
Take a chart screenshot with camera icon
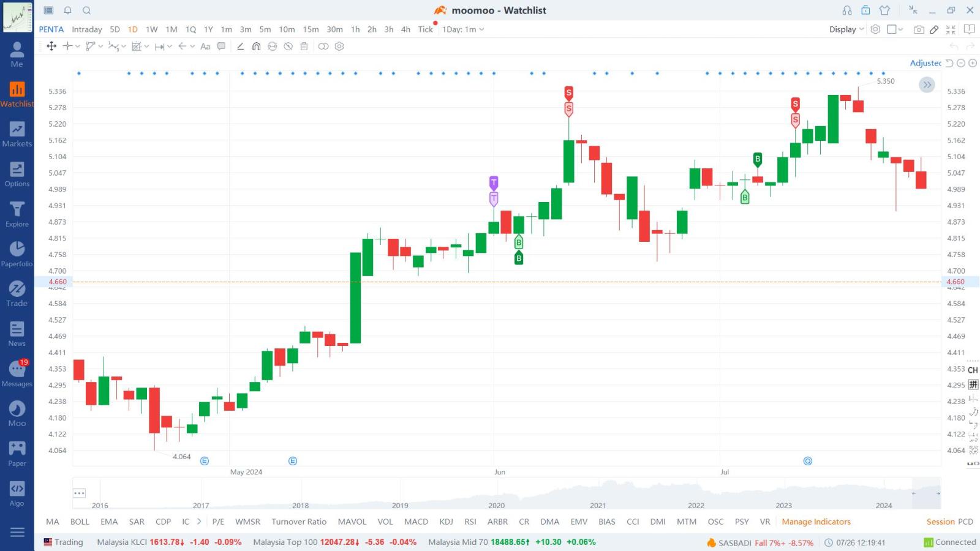click(x=919, y=29)
